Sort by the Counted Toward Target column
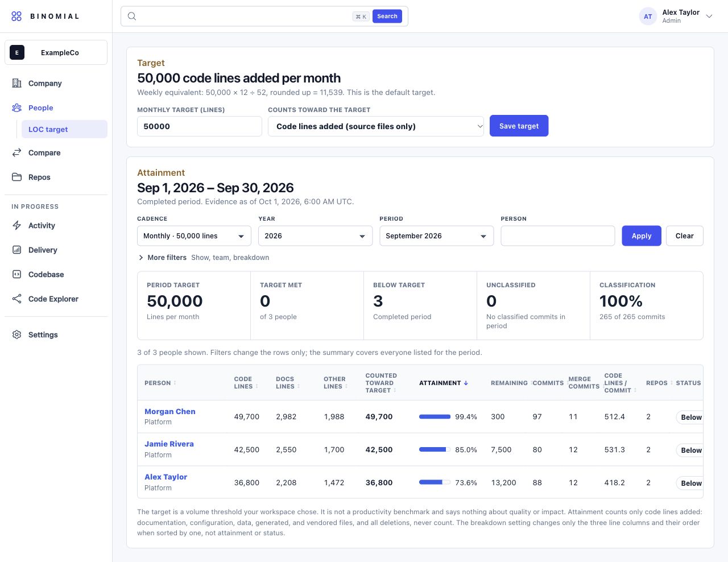Viewport: 728px width, 562px height. click(x=382, y=383)
